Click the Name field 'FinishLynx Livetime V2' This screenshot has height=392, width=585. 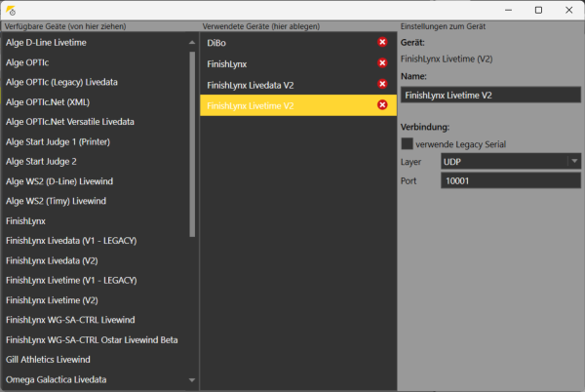(x=490, y=96)
